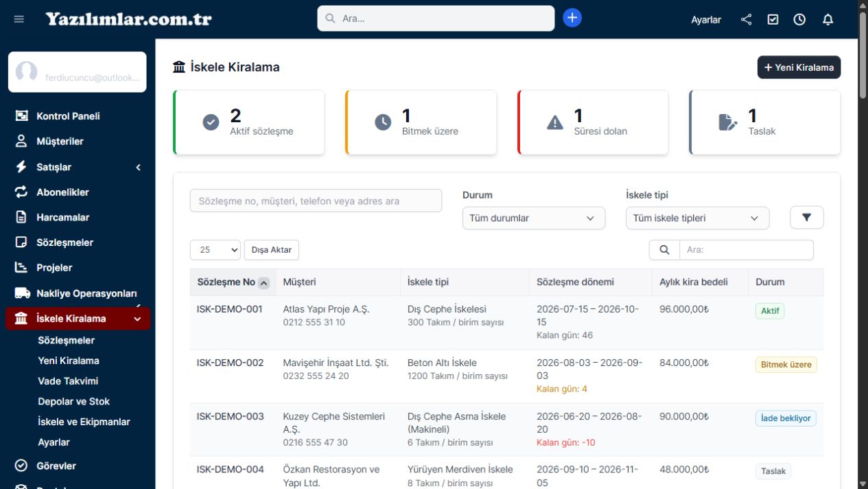The width and height of the screenshot is (868, 489).
Task: Open the 25 rows-per-page selector
Action: coord(215,250)
